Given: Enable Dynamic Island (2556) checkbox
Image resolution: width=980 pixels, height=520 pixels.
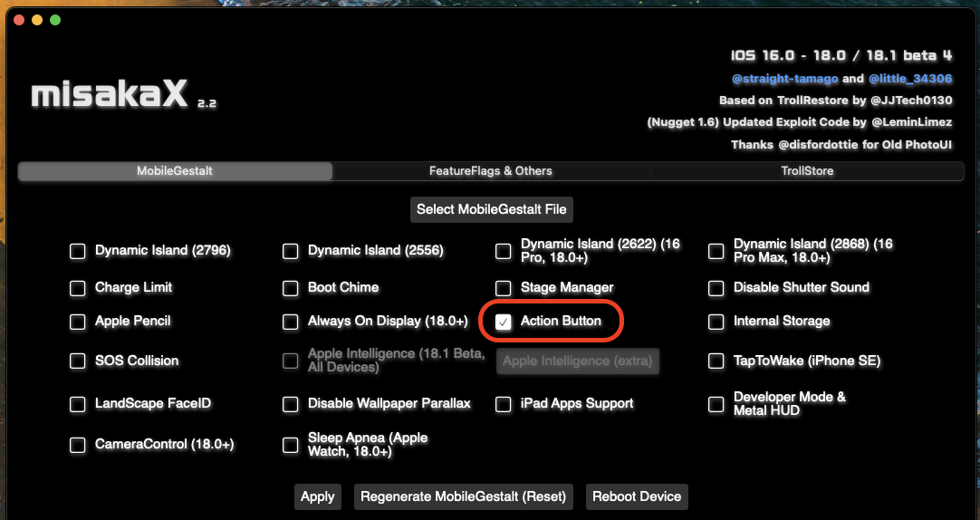Looking at the screenshot, I should pyautogui.click(x=290, y=251).
